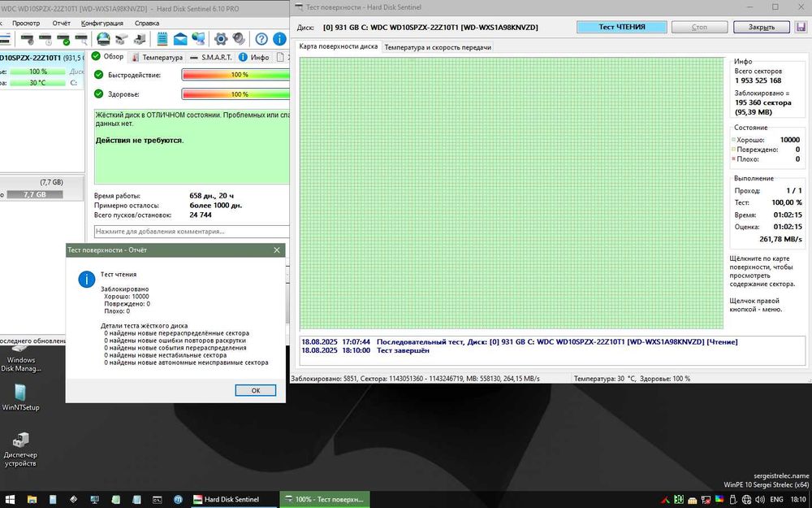The width and height of the screenshot is (812, 508).
Task: Click the 658 дн., 20 ч uptime value
Action: coord(211,196)
